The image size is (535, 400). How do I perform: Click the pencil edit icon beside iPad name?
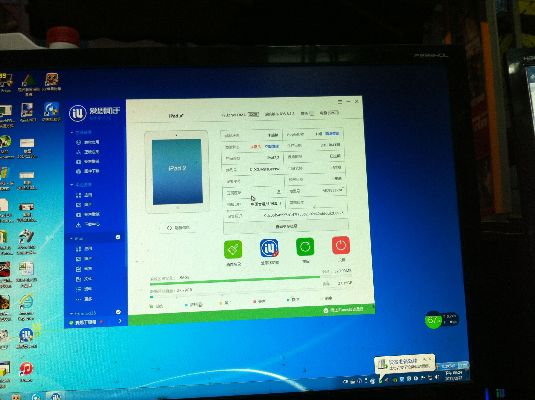(x=182, y=116)
